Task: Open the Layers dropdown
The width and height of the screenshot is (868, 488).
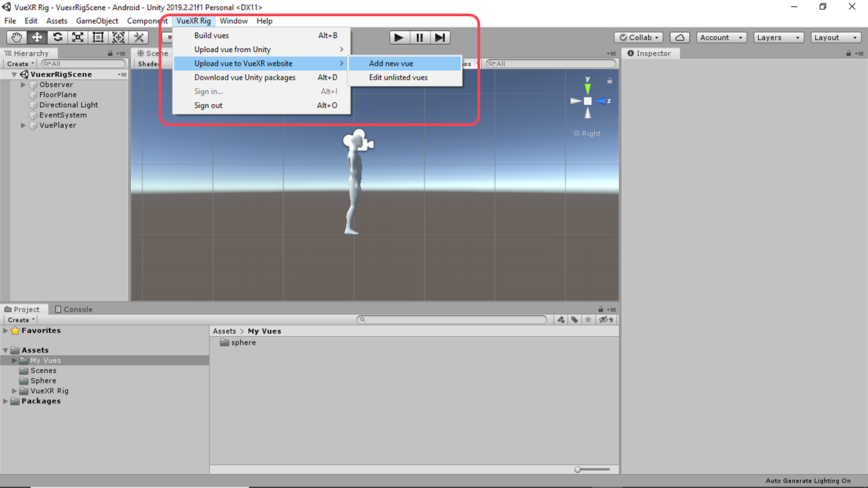Action: 778,38
